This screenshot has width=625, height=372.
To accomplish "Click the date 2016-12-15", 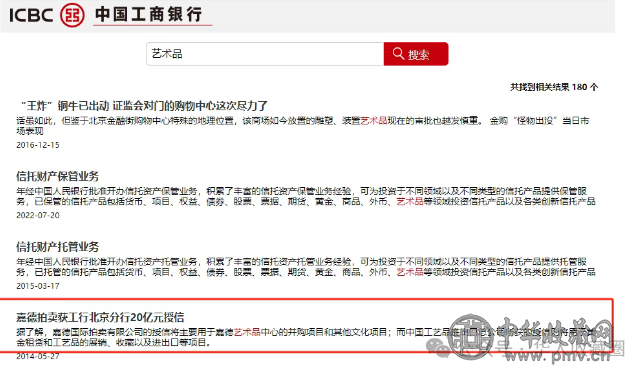I will coord(38,145).
